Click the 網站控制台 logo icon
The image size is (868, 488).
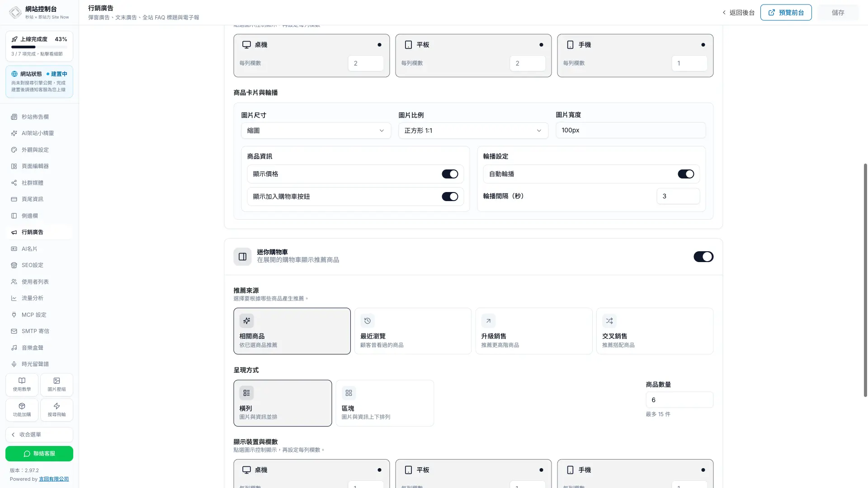(x=15, y=12)
